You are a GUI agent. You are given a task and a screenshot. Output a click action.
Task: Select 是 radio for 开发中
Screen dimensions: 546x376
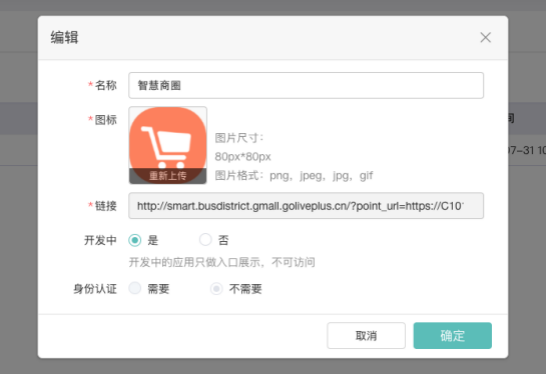tap(135, 240)
